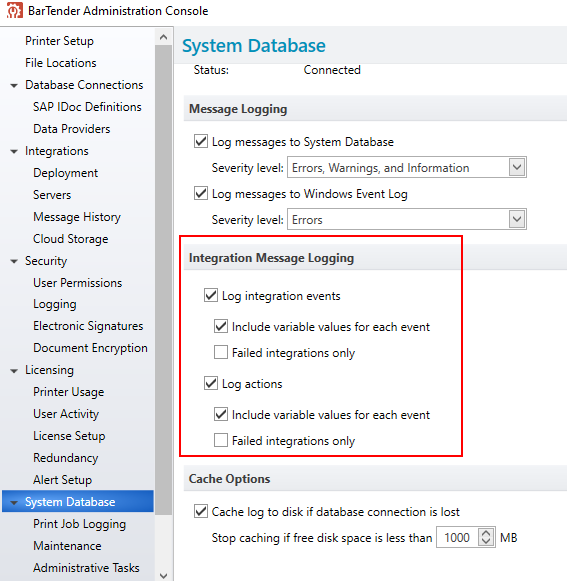This screenshot has width=567, height=581.
Task: Open Data Providers page
Action: click(x=72, y=129)
